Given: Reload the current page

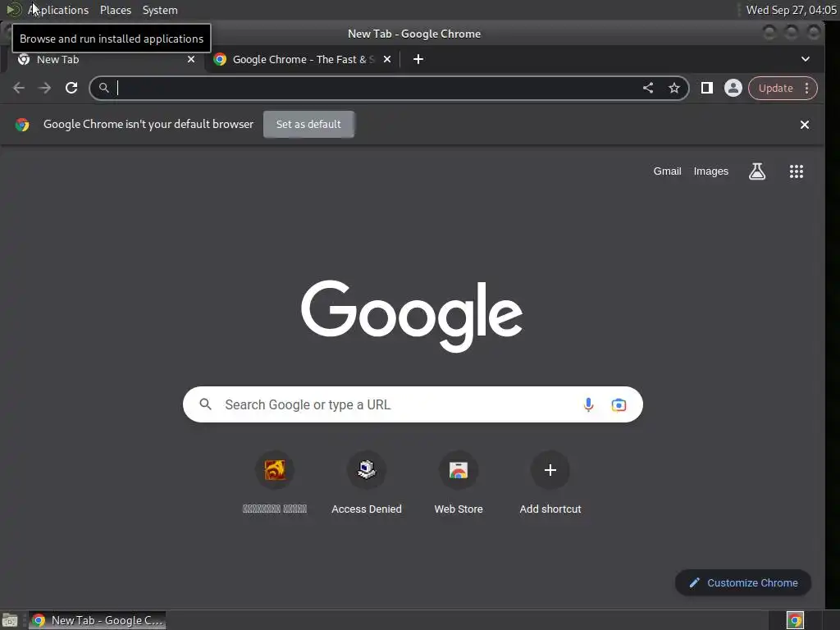Looking at the screenshot, I should coord(71,88).
